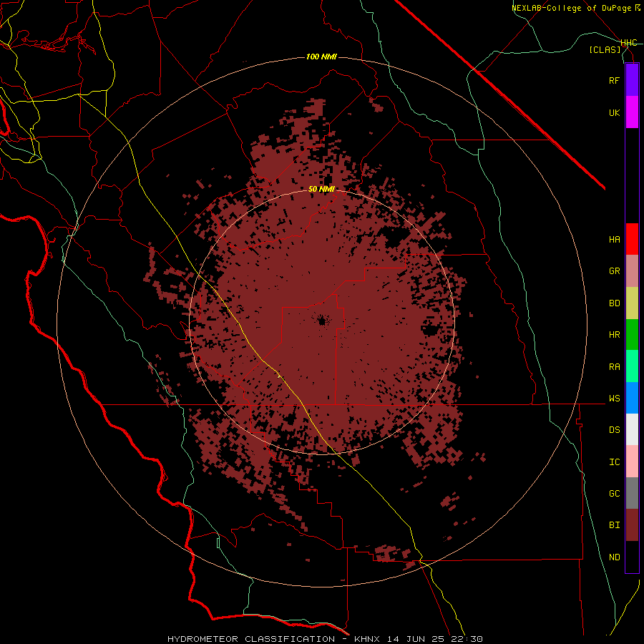Viewport: 644px width, 644px height.
Task: Click the WS blue legend swatch
Action: click(632, 398)
